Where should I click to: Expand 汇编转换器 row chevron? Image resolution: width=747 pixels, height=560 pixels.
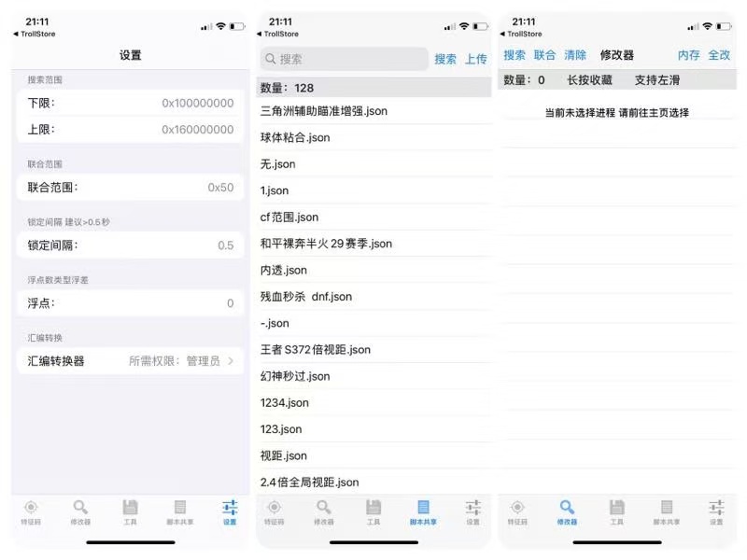coord(231,361)
